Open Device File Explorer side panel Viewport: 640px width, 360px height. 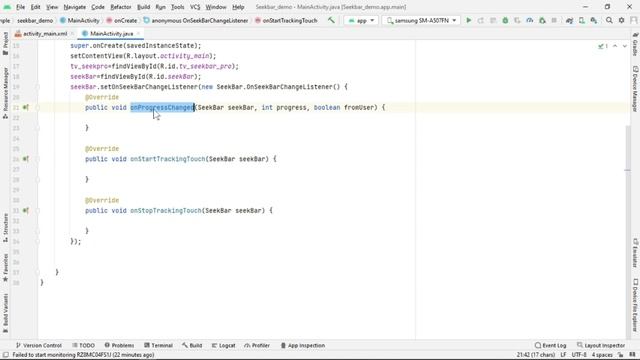(x=635, y=305)
